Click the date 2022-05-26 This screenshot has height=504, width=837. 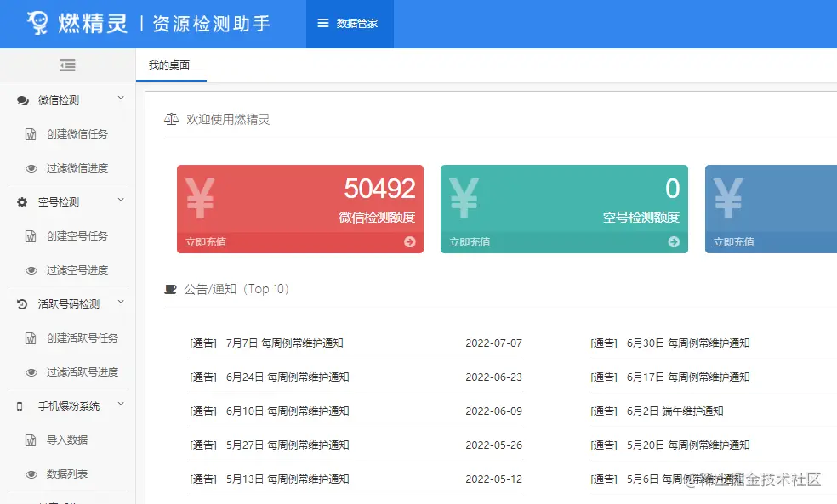point(493,445)
